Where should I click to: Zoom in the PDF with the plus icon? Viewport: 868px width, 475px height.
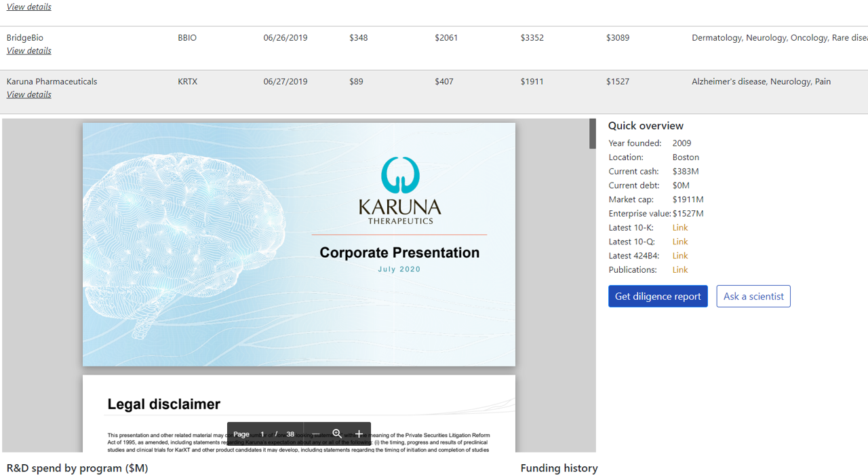[x=359, y=434]
